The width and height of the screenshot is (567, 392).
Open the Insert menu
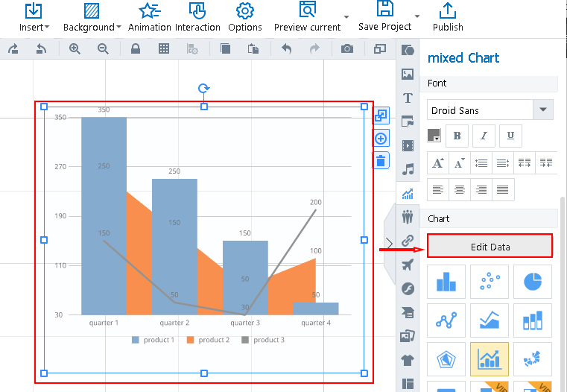34,17
